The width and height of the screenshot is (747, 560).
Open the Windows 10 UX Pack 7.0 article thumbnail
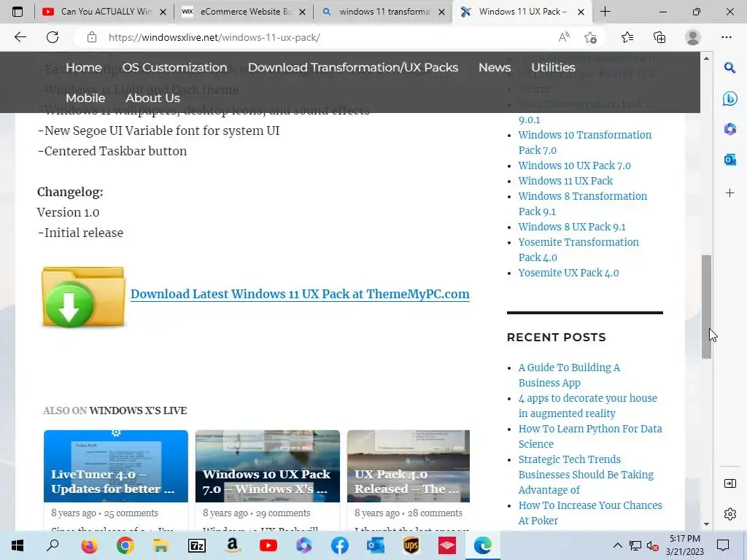tap(268, 466)
